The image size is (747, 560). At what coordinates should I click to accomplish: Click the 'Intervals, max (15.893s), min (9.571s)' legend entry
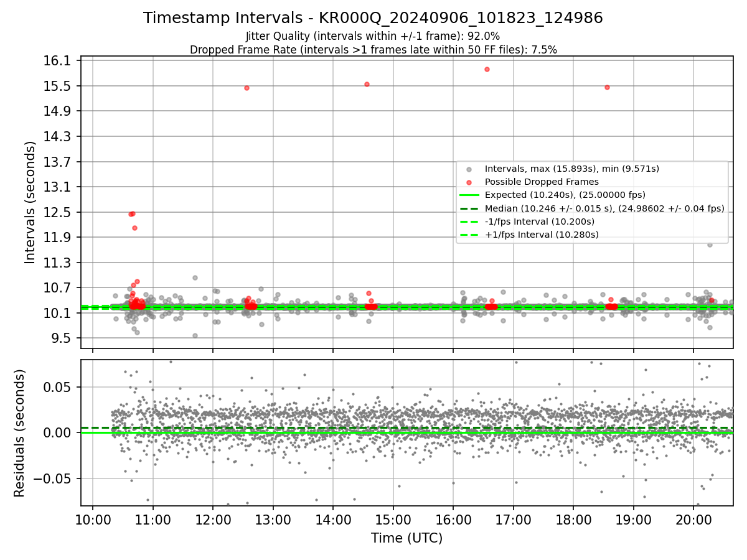(x=571, y=169)
